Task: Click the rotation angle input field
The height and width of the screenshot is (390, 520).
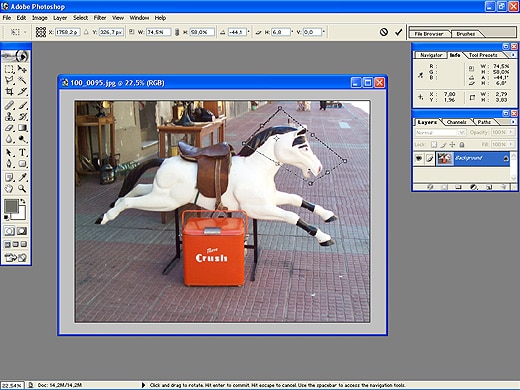Action: [237, 32]
